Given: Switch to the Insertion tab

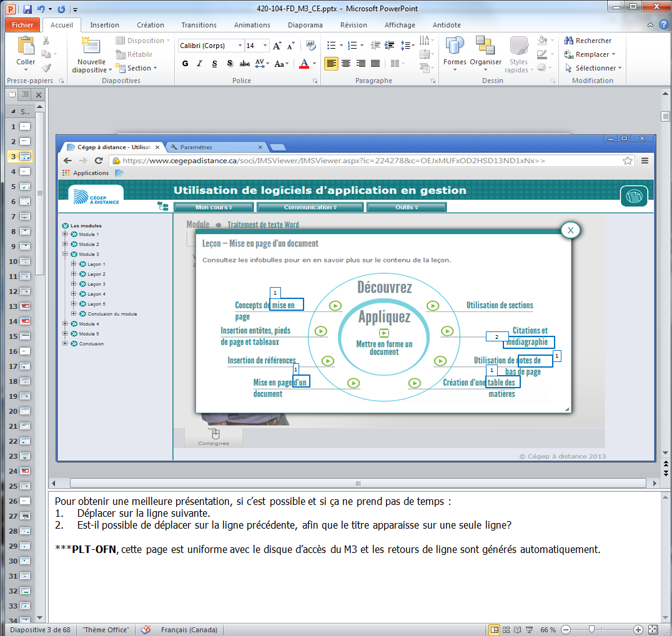Looking at the screenshot, I should tap(104, 25).
